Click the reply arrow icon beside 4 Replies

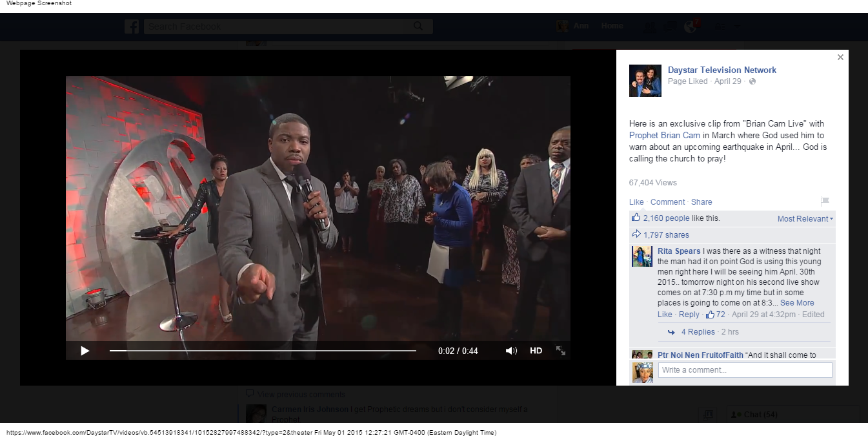click(x=672, y=332)
